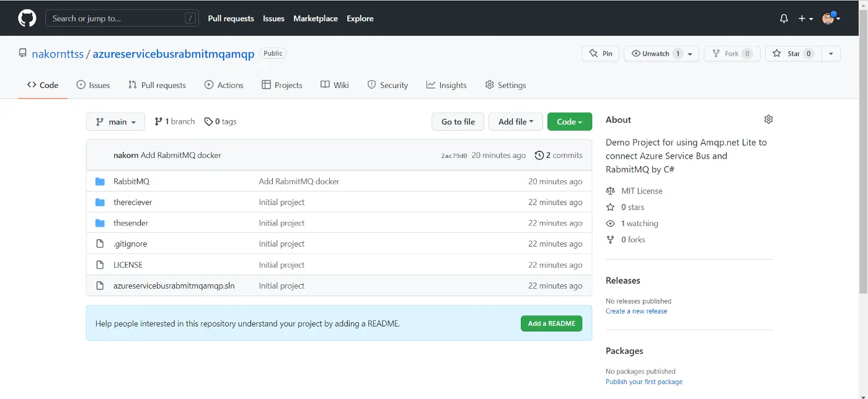Switch to the Insights tab
This screenshot has height=399, width=868.
(446, 85)
